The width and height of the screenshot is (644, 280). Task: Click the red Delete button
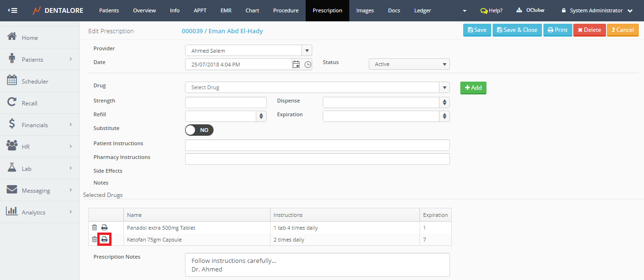click(589, 30)
